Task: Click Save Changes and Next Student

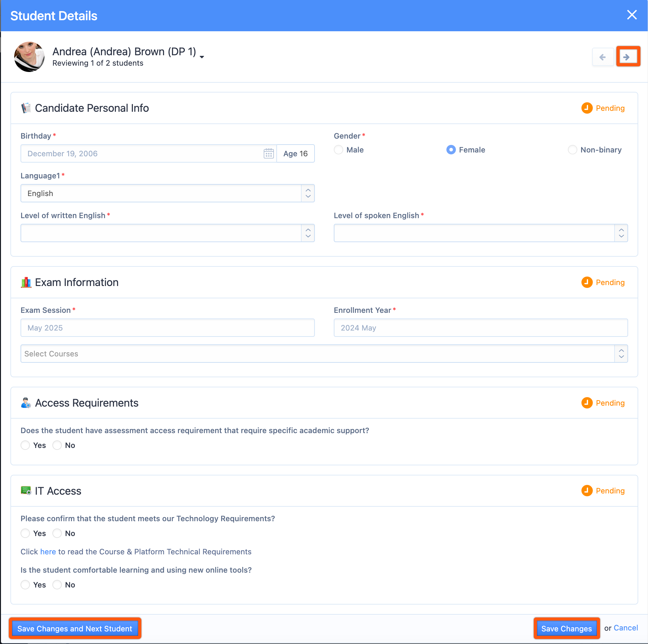Action: 75,629
